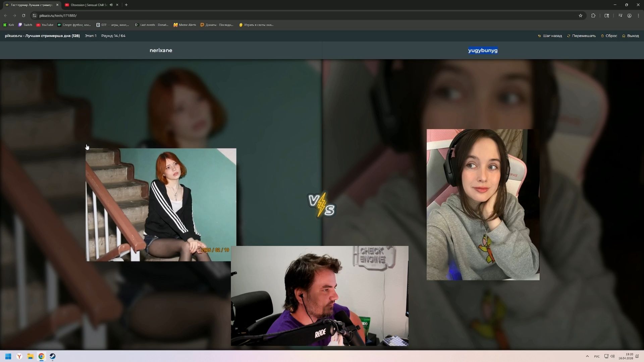
Task: Click the nerixane name header
Action: 161,50
